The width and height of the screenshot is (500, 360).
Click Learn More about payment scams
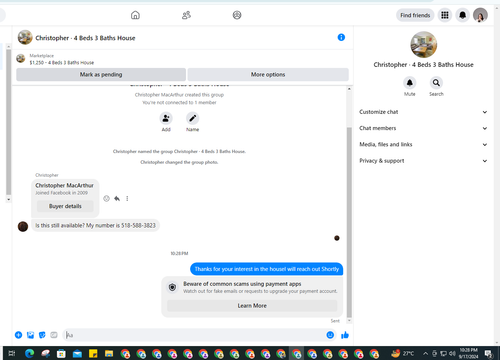pos(252,306)
